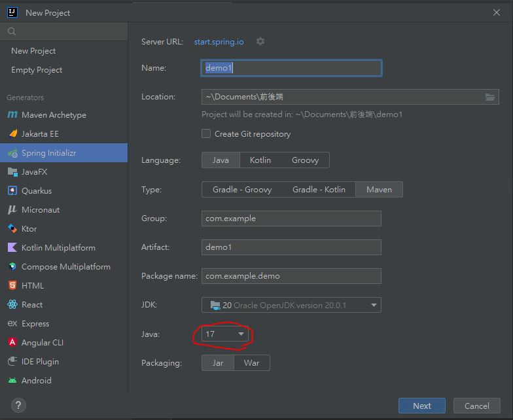Choose JavaFX generator label
This screenshot has width=513, height=420.
[x=34, y=171]
